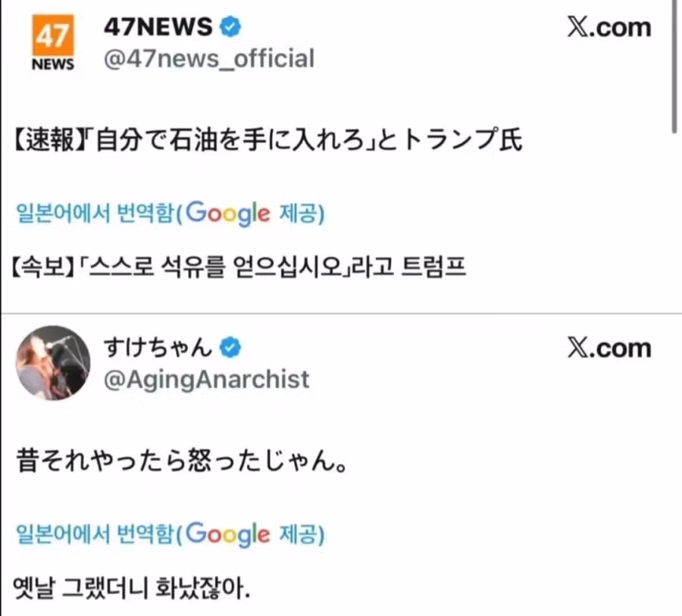This screenshot has width=682, height=616.
Task: Click the Japanese reply 昔それやったら怒ったじゃん
Action: [x=182, y=462]
